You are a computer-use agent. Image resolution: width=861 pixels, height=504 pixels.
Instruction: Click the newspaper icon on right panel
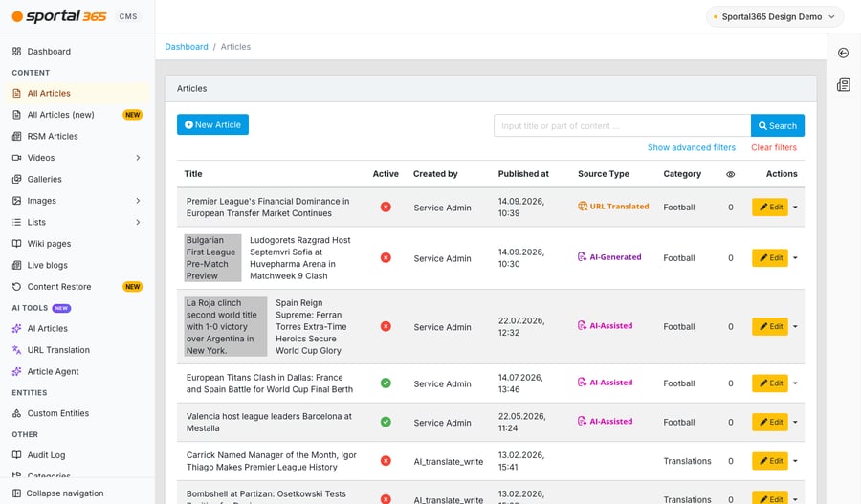[x=844, y=84]
